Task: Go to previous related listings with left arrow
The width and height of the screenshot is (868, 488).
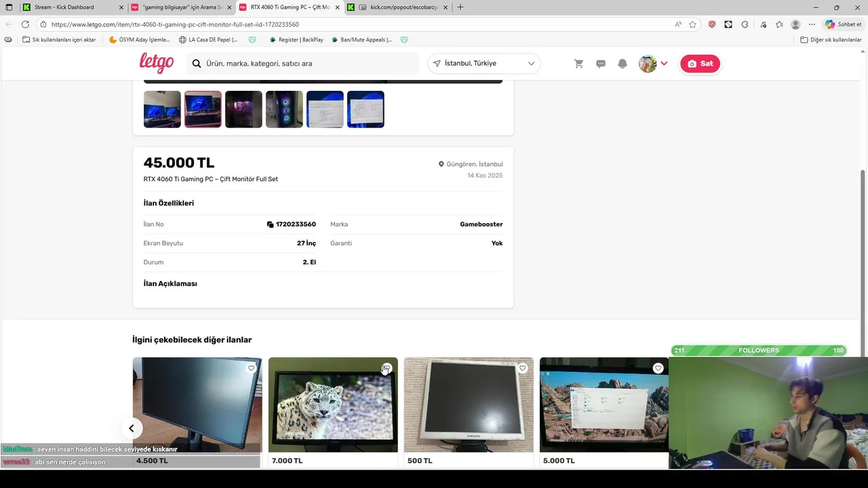Action: [x=132, y=428]
